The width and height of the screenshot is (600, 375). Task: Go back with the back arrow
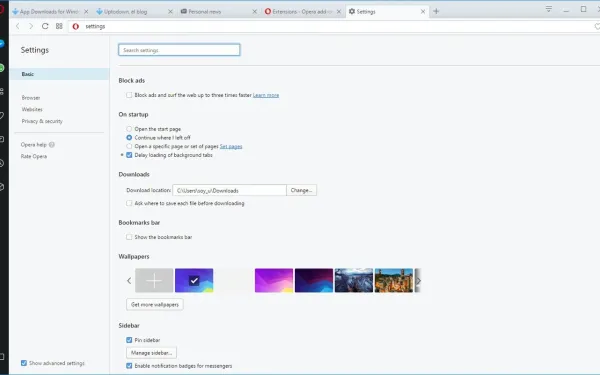coord(18,26)
